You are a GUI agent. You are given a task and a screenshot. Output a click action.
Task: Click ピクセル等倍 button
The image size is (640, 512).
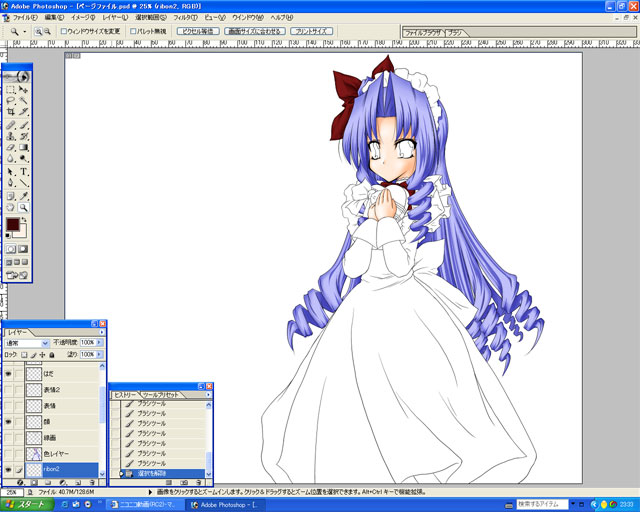198,31
